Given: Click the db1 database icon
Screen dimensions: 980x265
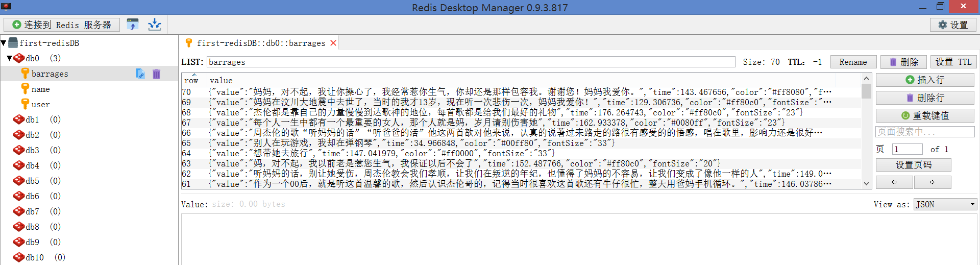Looking at the screenshot, I should (19, 119).
